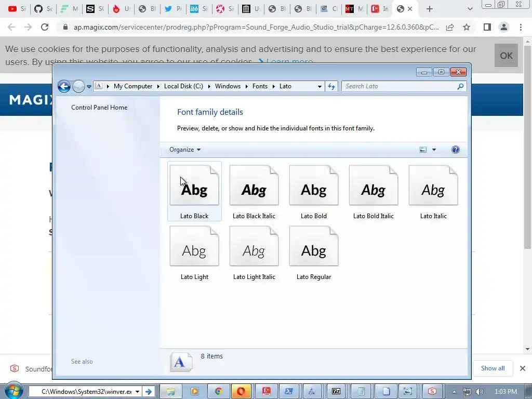The width and height of the screenshot is (532, 399).
Task: Open Control Panel Home link
Action: point(99,108)
